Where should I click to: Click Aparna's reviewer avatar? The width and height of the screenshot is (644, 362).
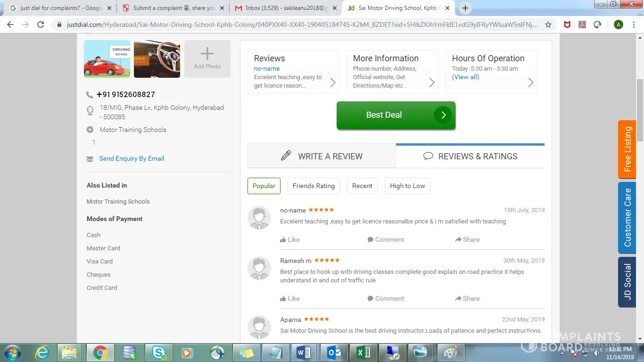coord(259,327)
